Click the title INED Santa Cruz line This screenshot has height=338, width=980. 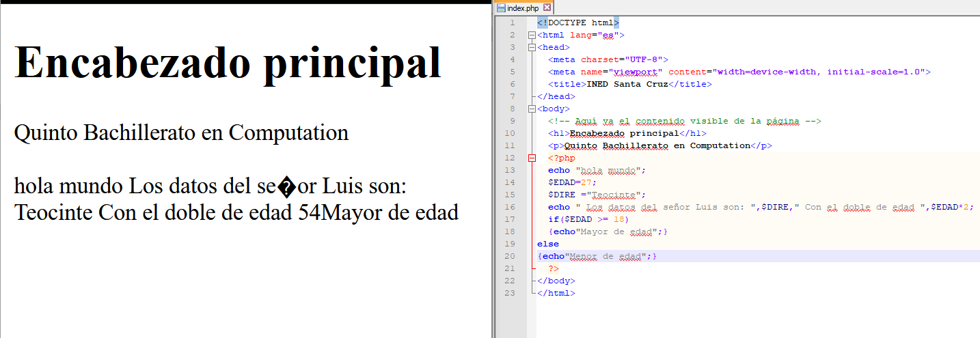point(630,84)
